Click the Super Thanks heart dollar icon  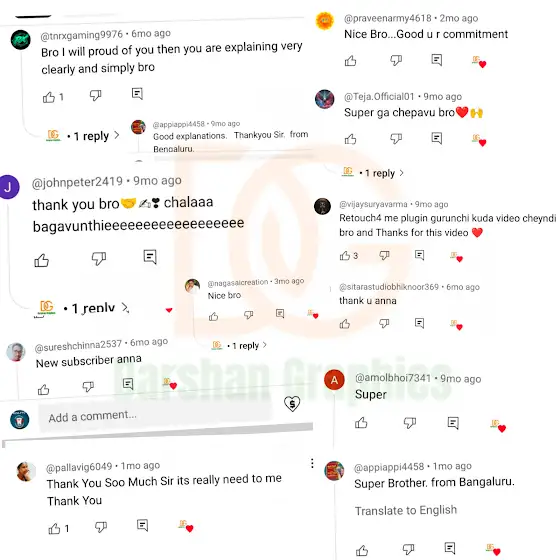292,404
